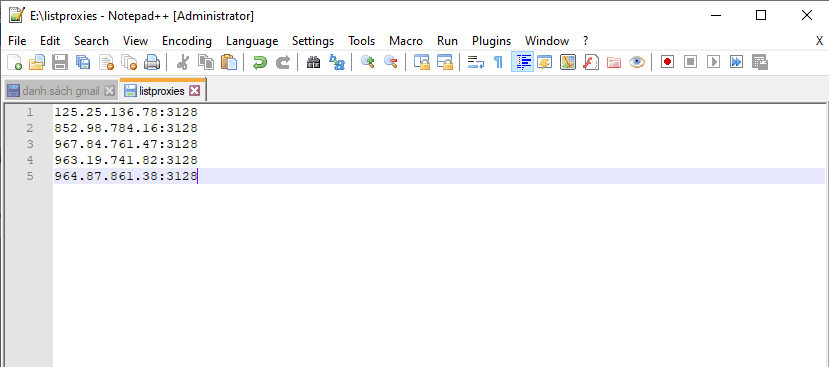Screen dimensions: 829x367
Task: Toggle show all characters pilcrow icon
Action: 498,62
